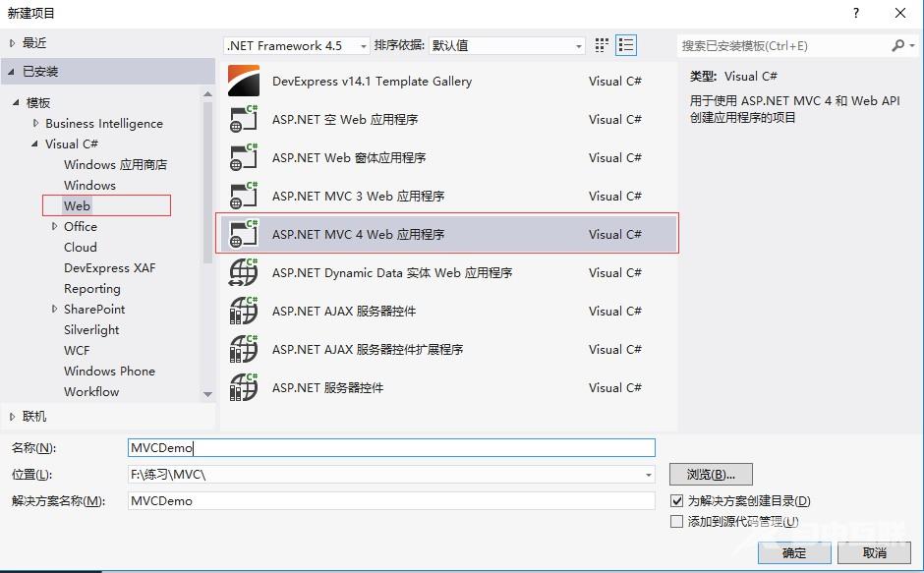Image resolution: width=924 pixels, height=573 pixels.
Task: Select ASP.NET 服务器控件 text
Action: click(327, 387)
